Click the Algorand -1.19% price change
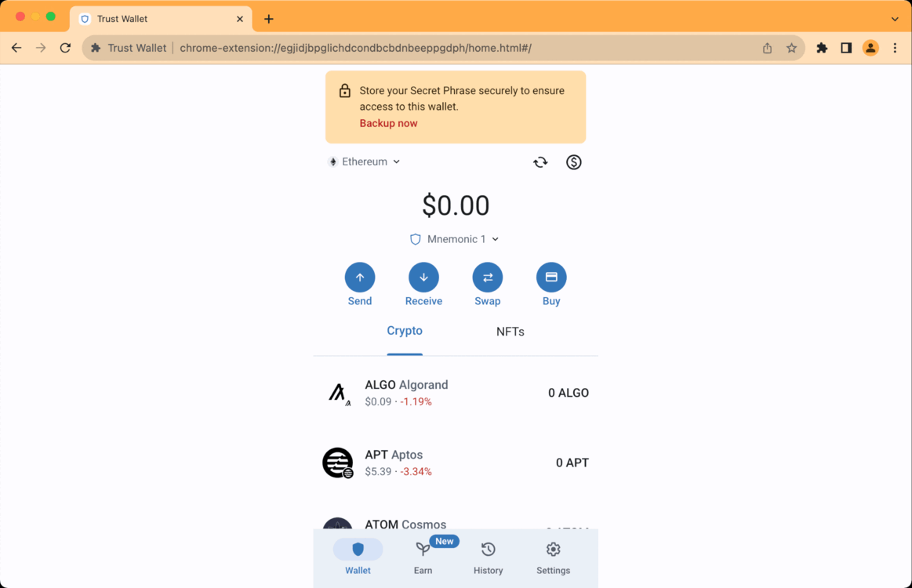 click(416, 402)
